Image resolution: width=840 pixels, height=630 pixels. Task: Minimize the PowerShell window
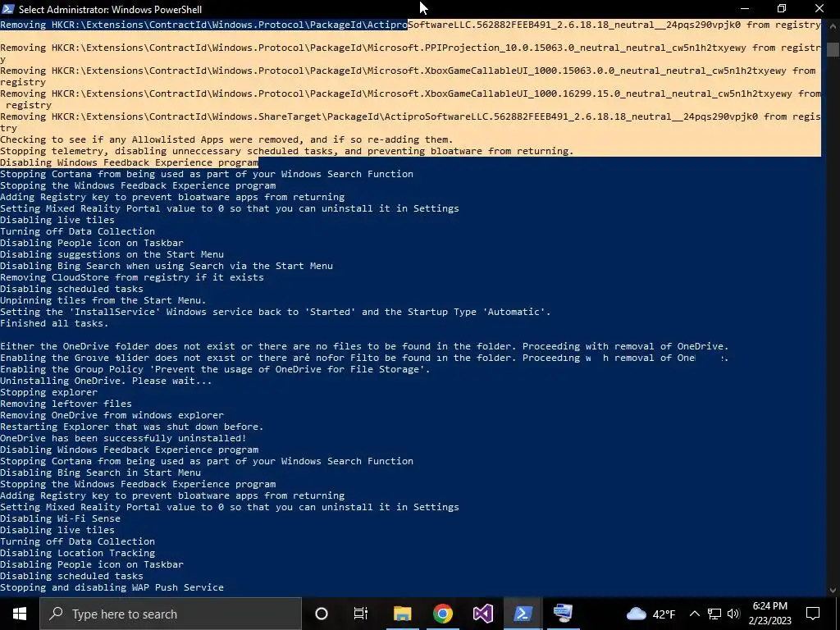click(745, 9)
